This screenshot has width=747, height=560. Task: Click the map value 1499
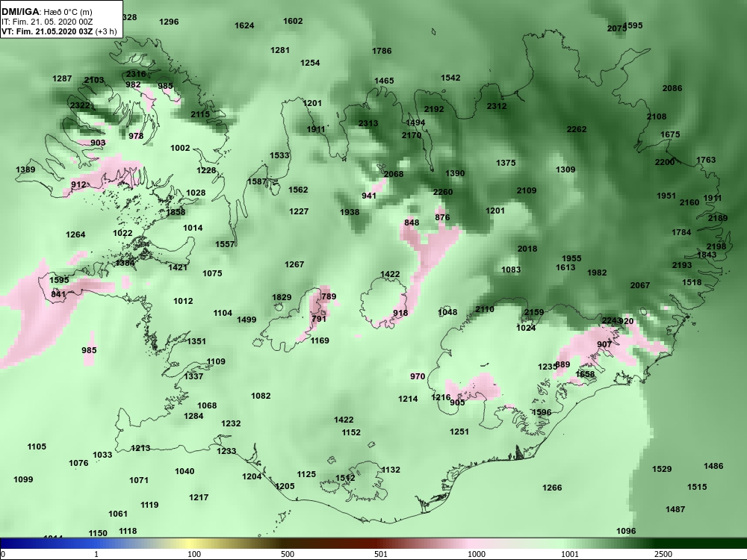click(x=247, y=320)
